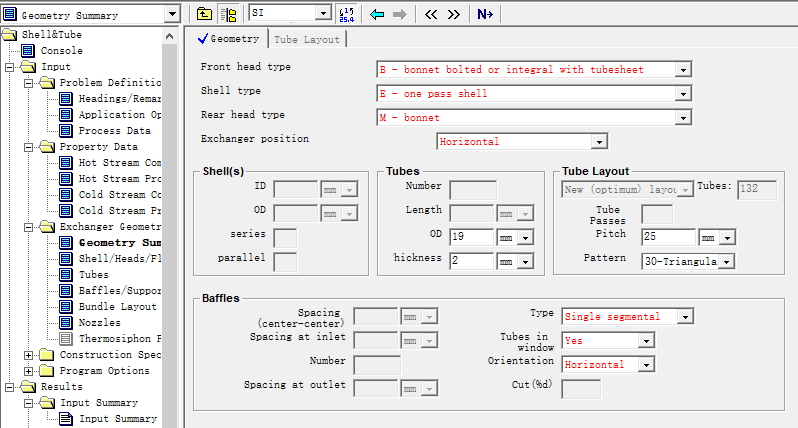Click the up-one-level folder icon
Viewport: 798px width, 428px height.
[204, 14]
